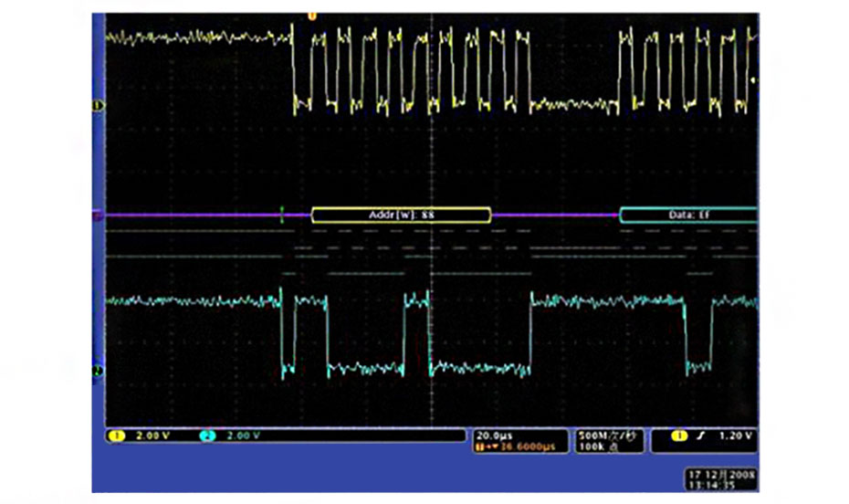The width and height of the screenshot is (849, 504).
Task: Click the orange 36.6000µs delay readout
Action: click(516, 446)
